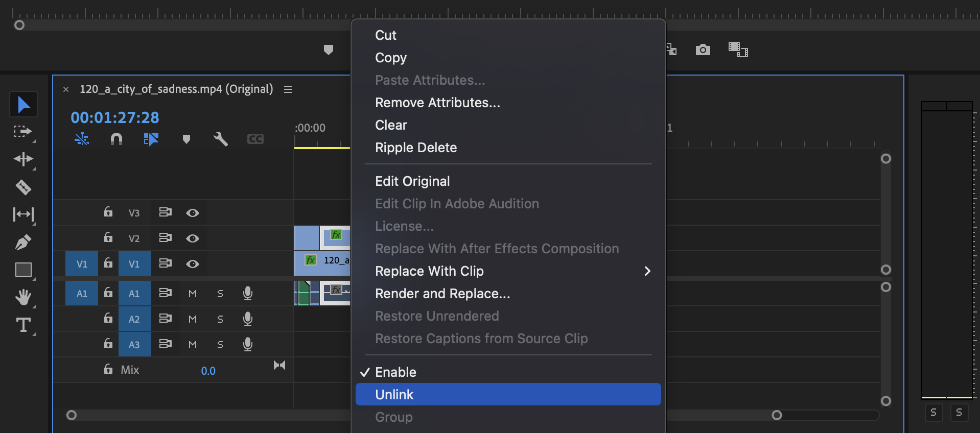Mute audio track A1
This screenshot has width=980, height=433.
193,294
